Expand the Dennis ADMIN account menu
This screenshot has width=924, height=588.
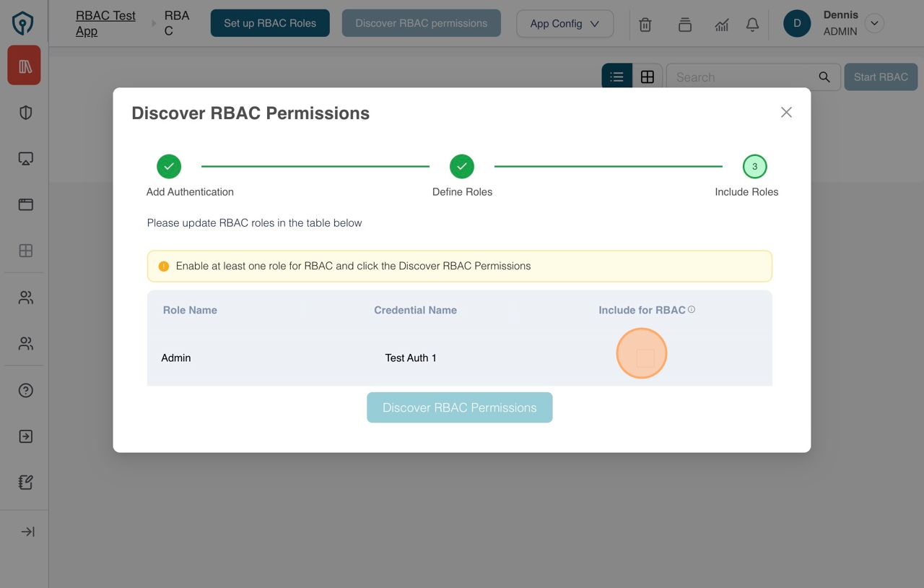874,23
